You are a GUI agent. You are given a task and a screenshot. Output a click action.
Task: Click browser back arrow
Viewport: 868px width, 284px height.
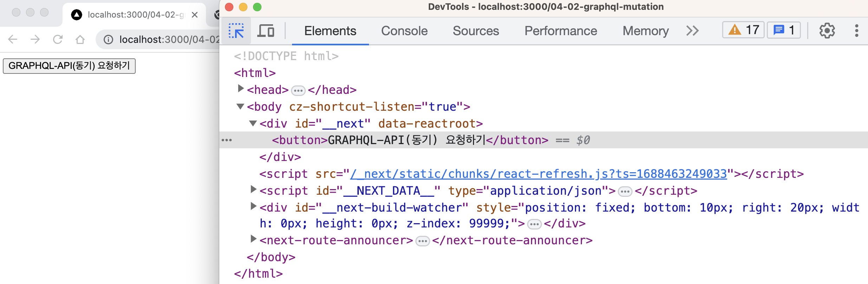pos(13,39)
